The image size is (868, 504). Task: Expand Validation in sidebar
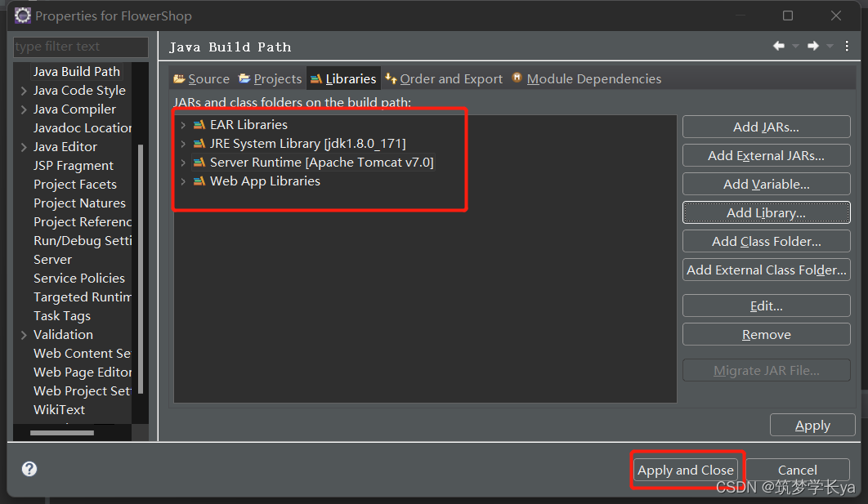tap(23, 335)
